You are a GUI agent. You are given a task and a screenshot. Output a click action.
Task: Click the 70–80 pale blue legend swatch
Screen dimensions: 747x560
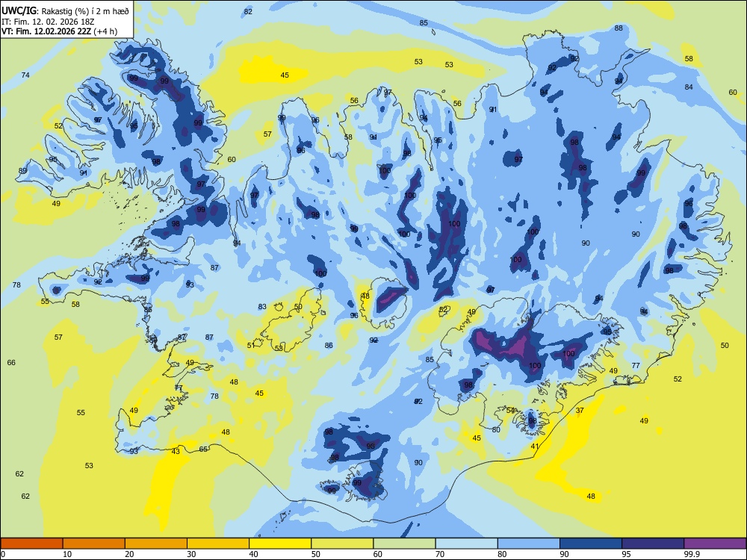(x=466, y=544)
